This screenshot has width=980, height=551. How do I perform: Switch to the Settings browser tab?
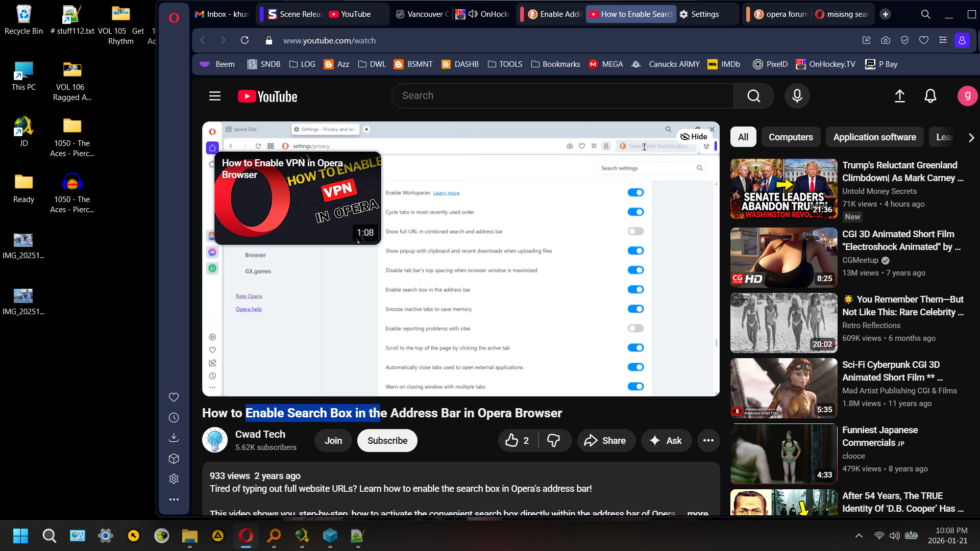[704, 14]
